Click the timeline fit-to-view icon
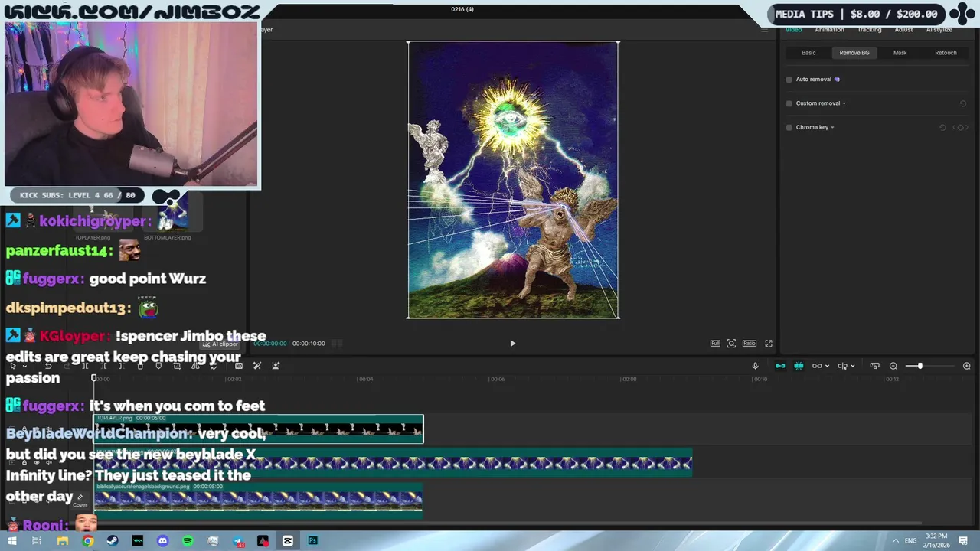 tap(875, 366)
